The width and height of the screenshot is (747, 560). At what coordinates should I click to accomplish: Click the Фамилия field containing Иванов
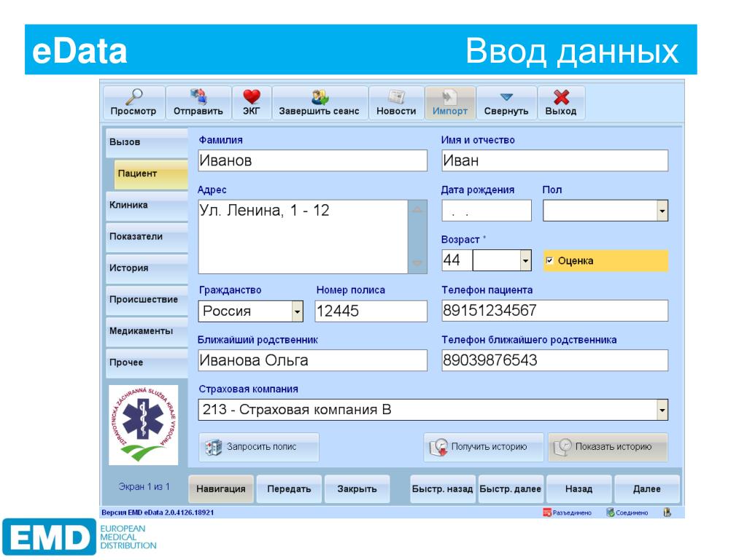312,160
